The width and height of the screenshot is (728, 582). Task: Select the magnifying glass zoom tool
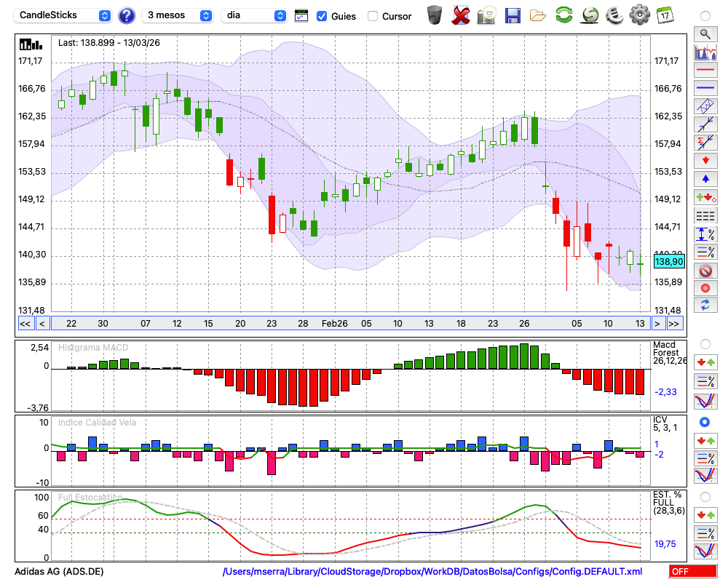(x=705, y=34)
